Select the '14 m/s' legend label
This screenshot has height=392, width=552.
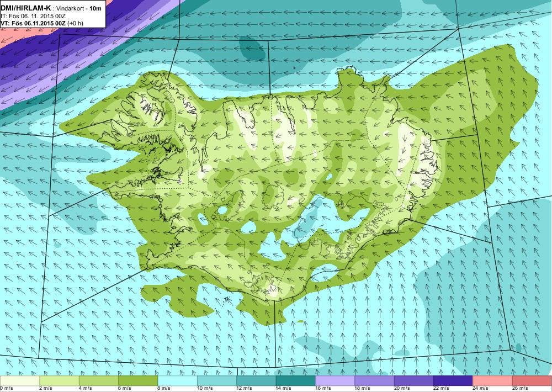click(x=284, y=388)
